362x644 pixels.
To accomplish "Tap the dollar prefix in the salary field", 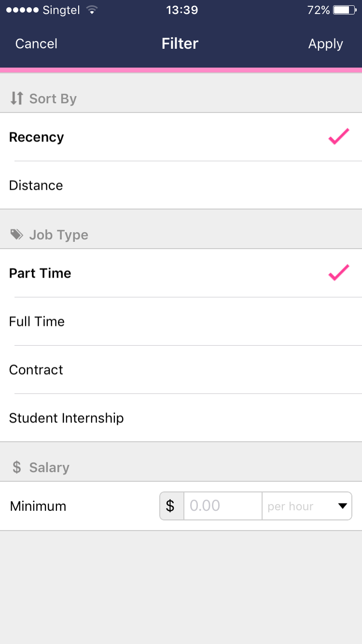I will point(170,506).
